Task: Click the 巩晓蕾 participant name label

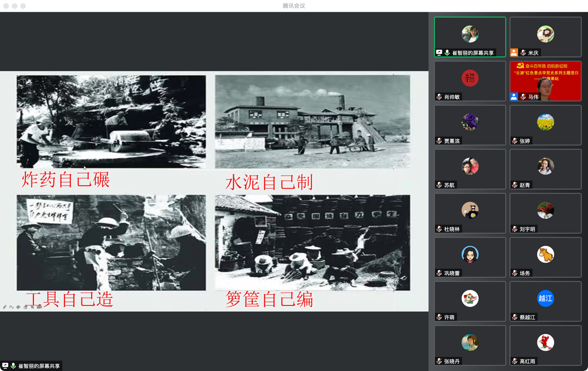Action: point(452,274)
